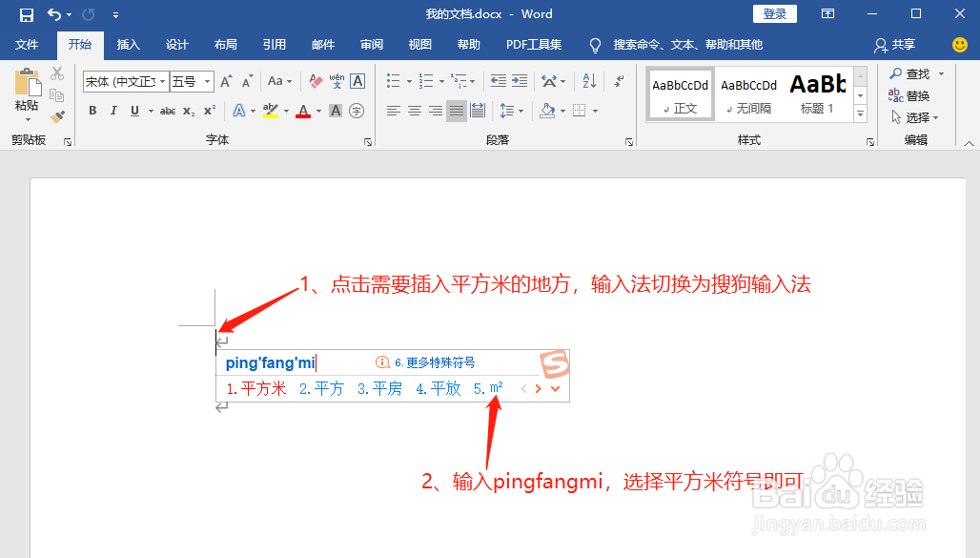The height and width of the screenshot is (558, 980).
Task: Select the 正文 style
Action: [680, 93]
